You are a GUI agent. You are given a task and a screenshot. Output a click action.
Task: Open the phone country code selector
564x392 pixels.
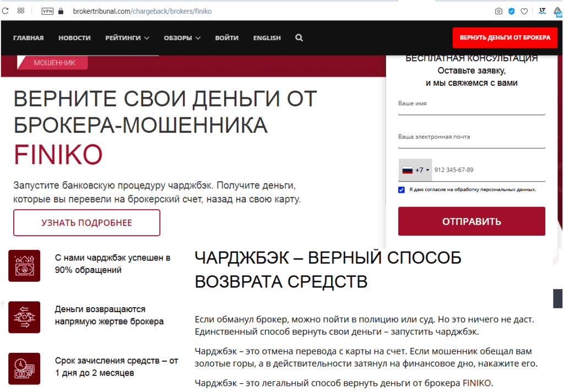(415, 170)
